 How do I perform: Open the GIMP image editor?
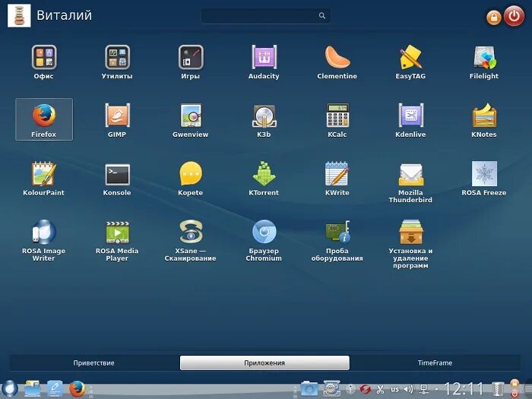pyautogui.click(x=117, y=120)
